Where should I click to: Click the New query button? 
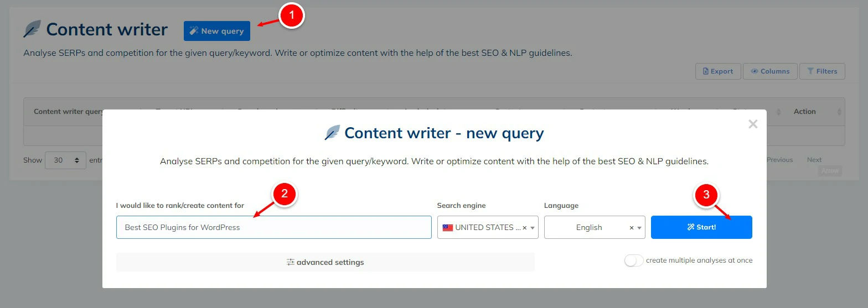click(x=217, y=31)
